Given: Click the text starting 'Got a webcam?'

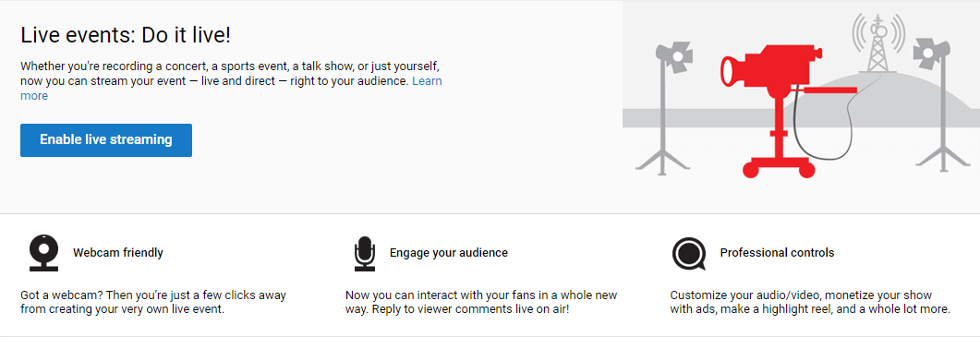Looking at the screenshot, I should 152,302.
